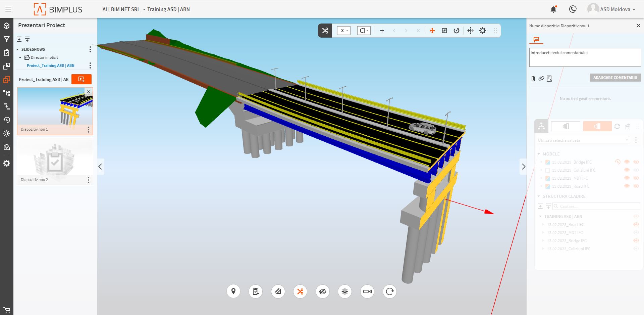Select Proiect_Training ASD | ABN slideshow

[x=51, y=65]
